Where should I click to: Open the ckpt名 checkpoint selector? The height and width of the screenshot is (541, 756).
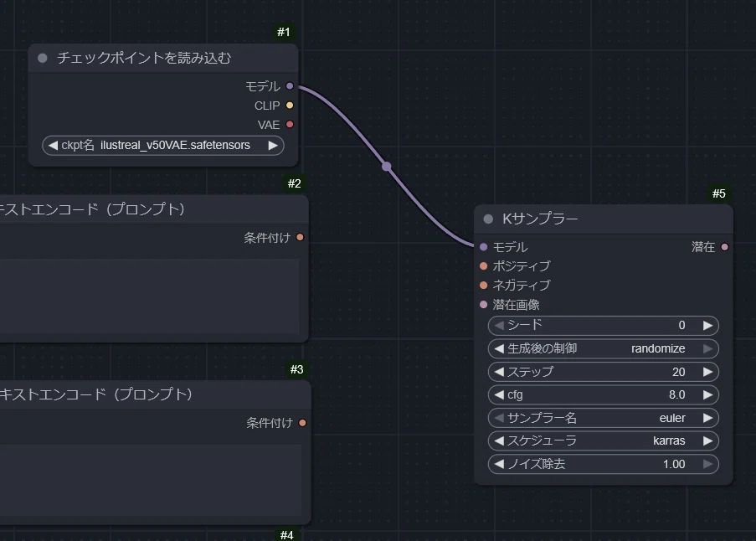coord(163,146)
